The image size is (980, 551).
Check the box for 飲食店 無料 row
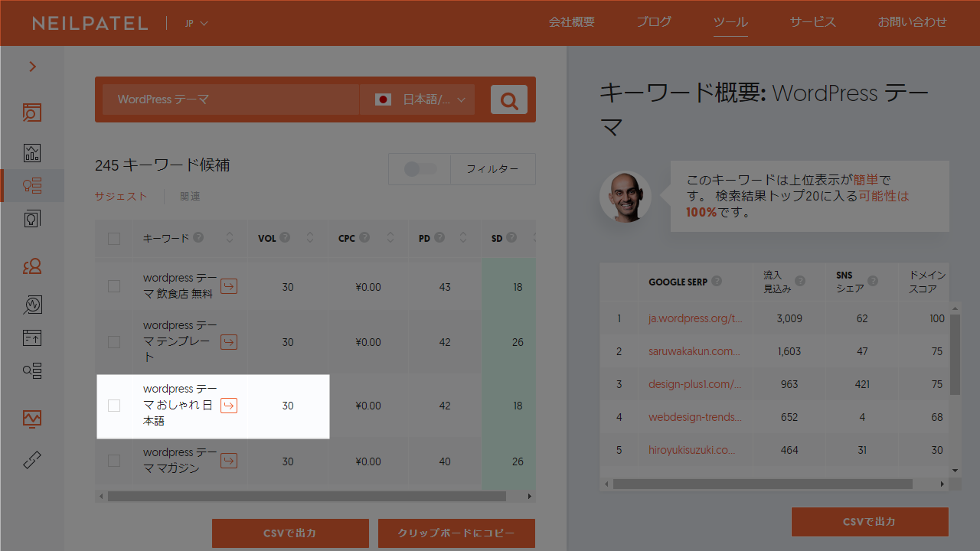pos(114,286)
